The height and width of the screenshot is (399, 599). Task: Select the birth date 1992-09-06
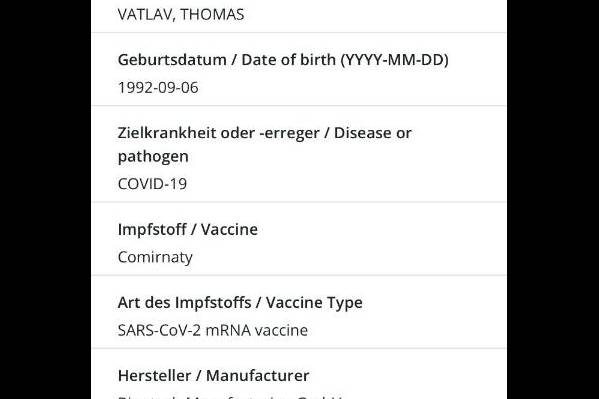coord(158,88)
